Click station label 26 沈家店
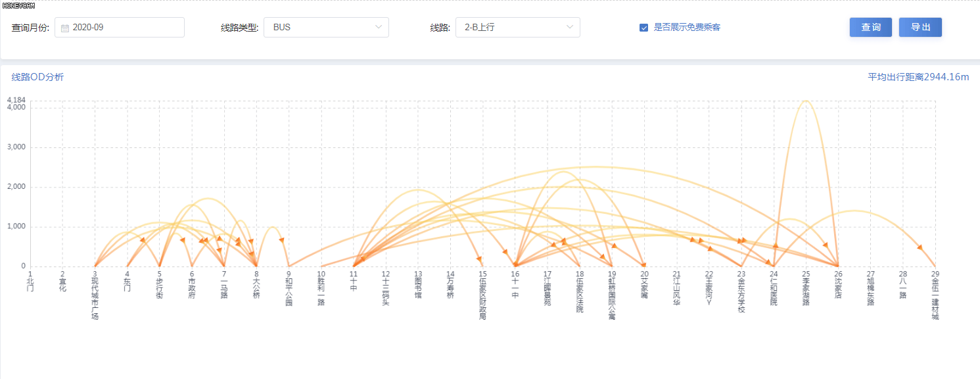980x379 pixels. [838, 285]
